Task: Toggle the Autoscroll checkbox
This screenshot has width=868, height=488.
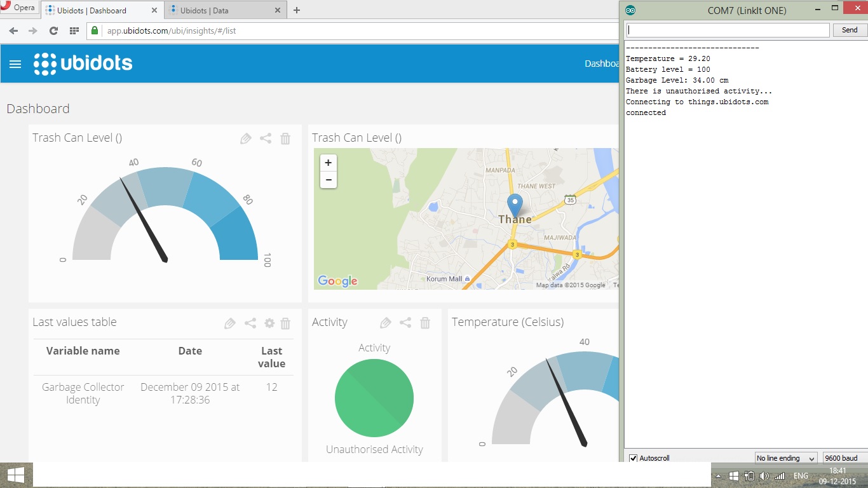Action: 633,458
